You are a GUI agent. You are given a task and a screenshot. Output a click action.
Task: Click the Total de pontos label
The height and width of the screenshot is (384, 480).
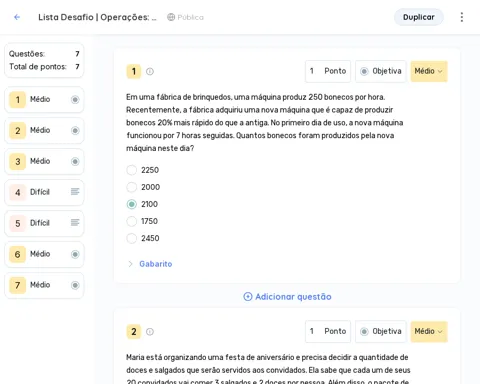click(38, 67)
